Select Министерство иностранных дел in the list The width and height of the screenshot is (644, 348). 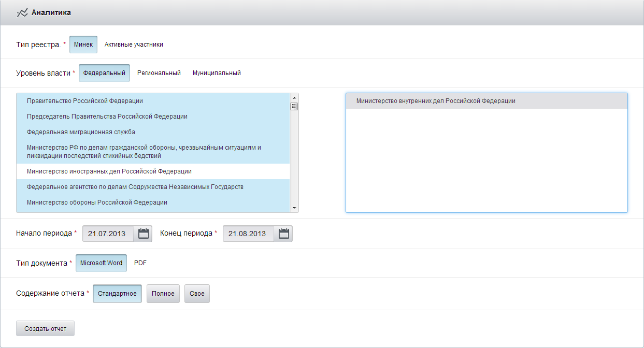coord(109,171)
